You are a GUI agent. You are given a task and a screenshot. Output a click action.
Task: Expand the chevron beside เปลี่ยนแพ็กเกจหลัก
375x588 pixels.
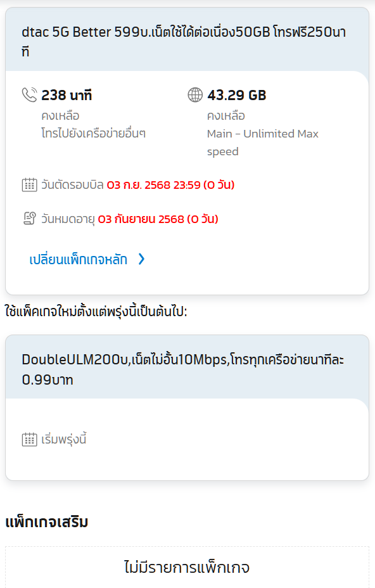[x=141, y=259]
